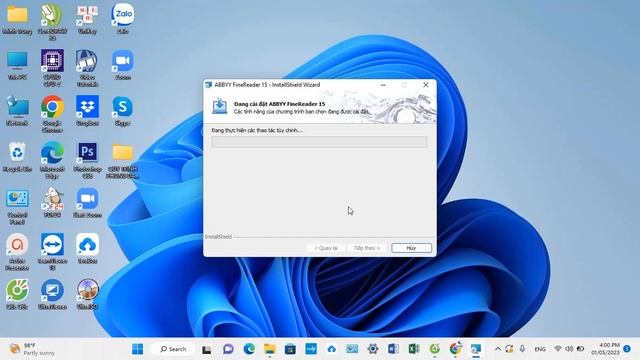Open the CPU-Z desktop shortcut
The height and width of the screenshot is (360, 640).
coord(52,67)
